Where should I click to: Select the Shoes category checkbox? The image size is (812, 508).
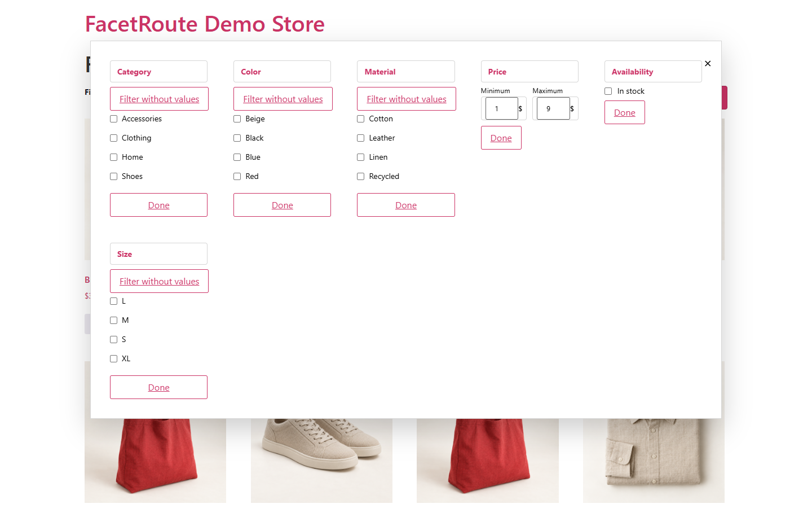click(x=113, y=176)
